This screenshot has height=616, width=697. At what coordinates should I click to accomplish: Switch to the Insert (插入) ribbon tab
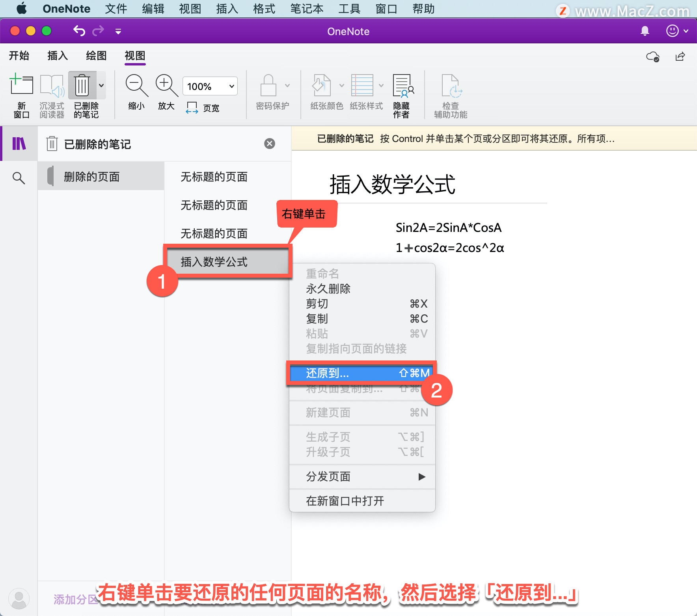coord(58,56)
